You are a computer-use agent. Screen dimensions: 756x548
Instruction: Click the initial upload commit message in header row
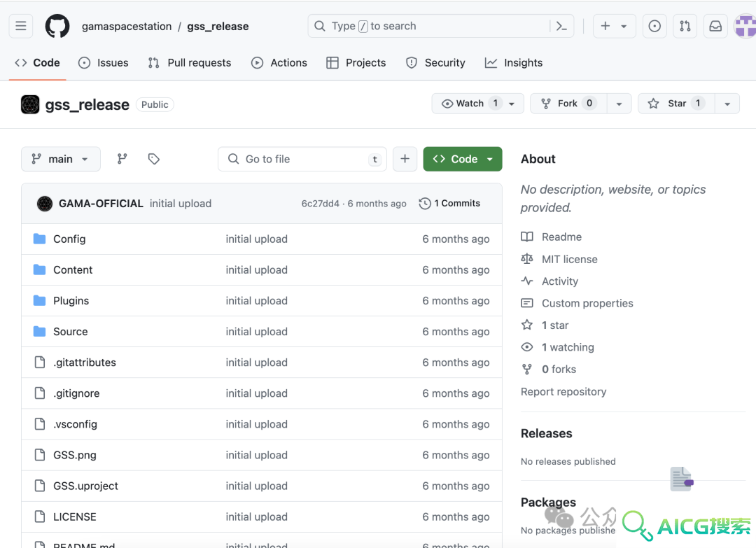(181, 204)
